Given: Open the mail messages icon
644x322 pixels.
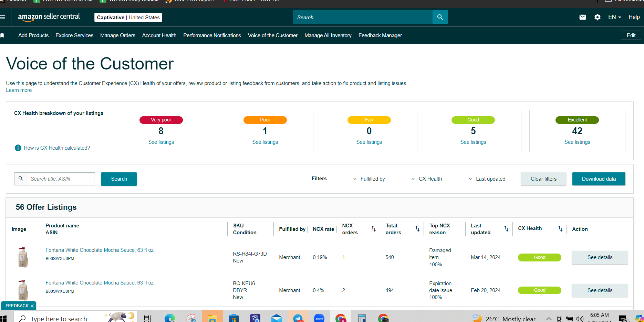Looking at the screenshot, I should (x=583, y=17).
